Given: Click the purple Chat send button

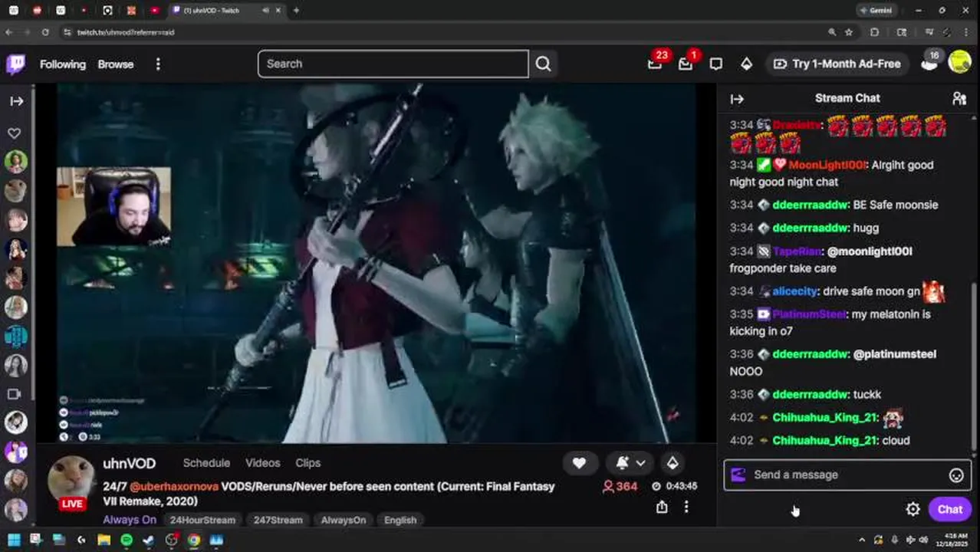Looking at the screenshot, I should (x=950, y=510).
